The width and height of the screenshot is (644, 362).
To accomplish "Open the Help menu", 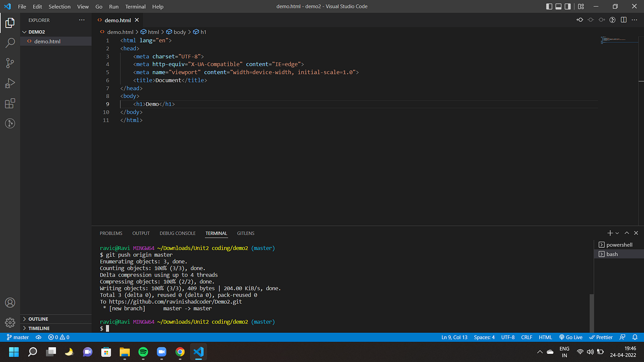I will 158,6.
